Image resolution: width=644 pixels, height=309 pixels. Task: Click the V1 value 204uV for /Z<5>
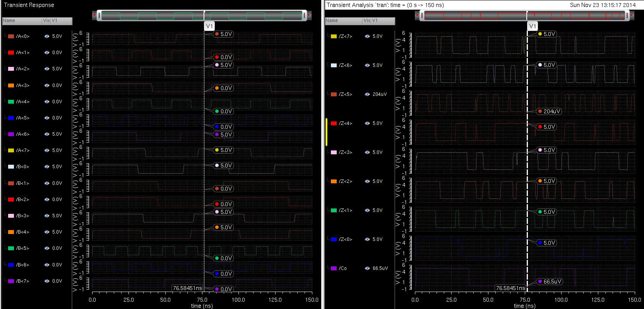pyautogui.click(x=380, y=94)
